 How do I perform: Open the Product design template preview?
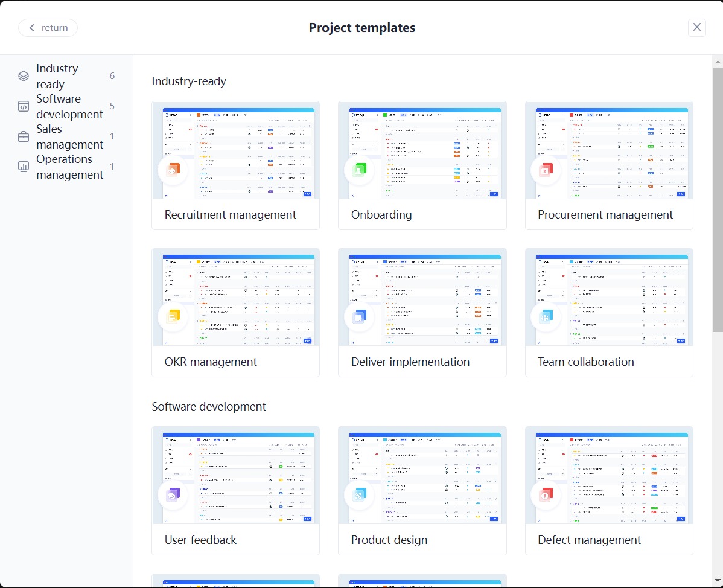[x=422, y=476]
